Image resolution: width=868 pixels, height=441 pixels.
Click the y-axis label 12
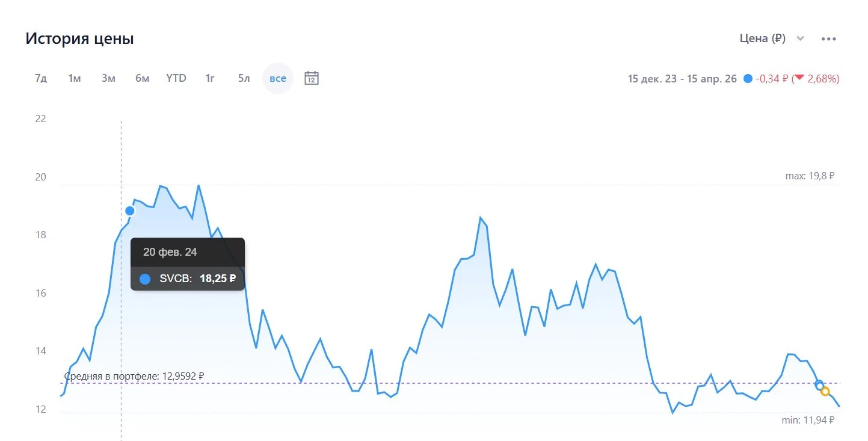(x=41, y=410)
